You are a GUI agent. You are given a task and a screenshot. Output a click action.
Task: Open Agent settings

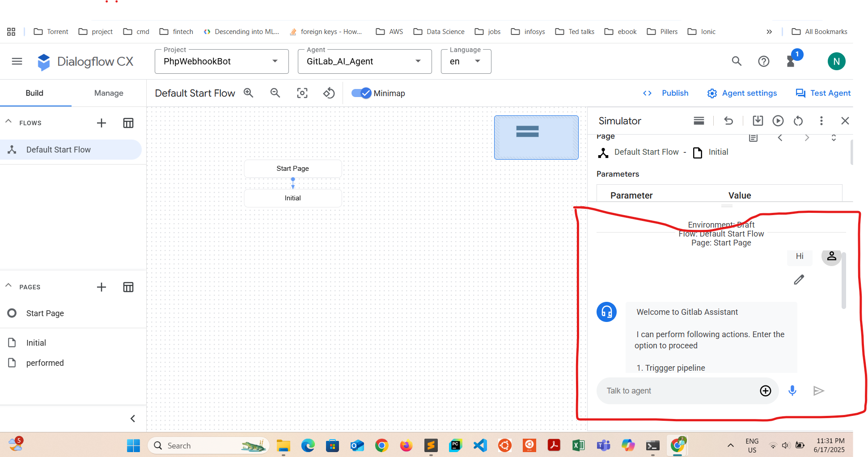(x=742, y=93)
